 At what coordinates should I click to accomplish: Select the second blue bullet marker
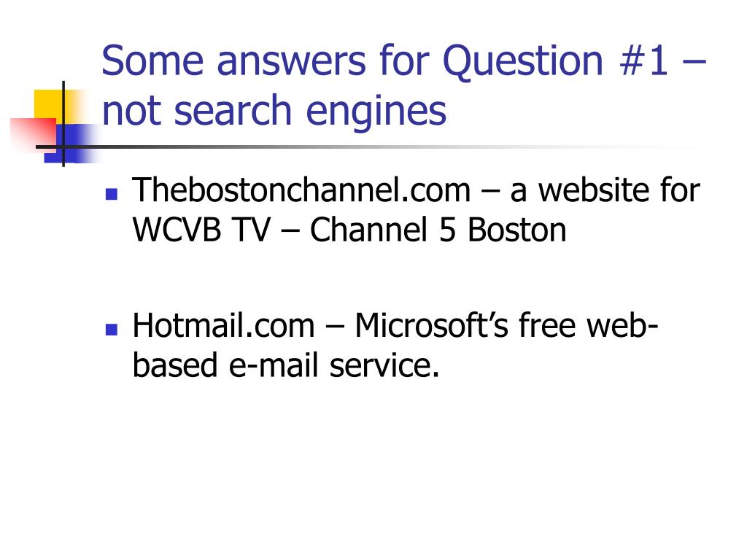click(x=112, y=330)
